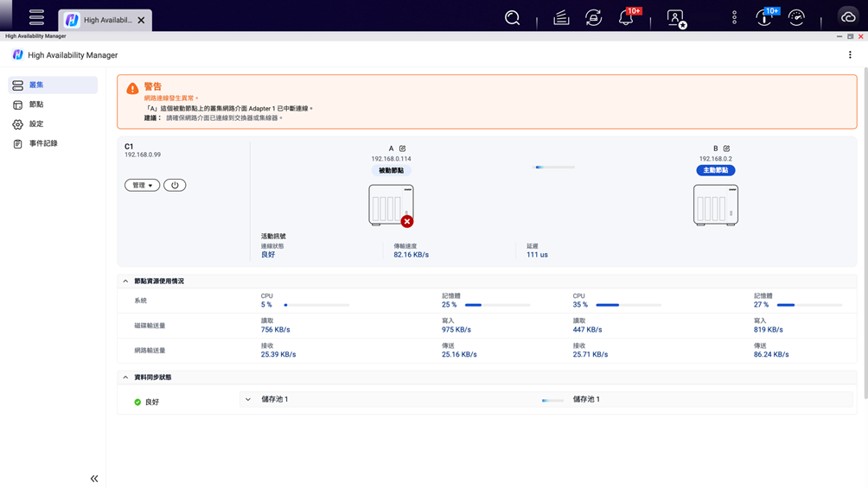
Task: Open 設定 in the sidebar
Action: pyautogui.click(x=53, y=124)
